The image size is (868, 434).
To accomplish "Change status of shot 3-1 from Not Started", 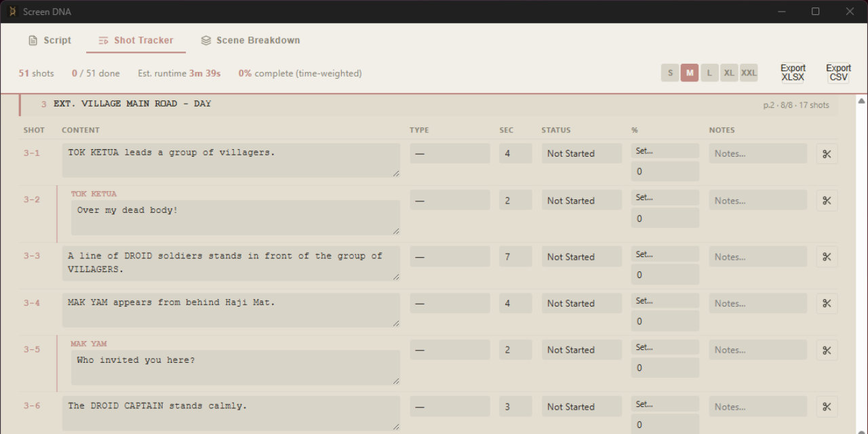I will pos(581,153).
